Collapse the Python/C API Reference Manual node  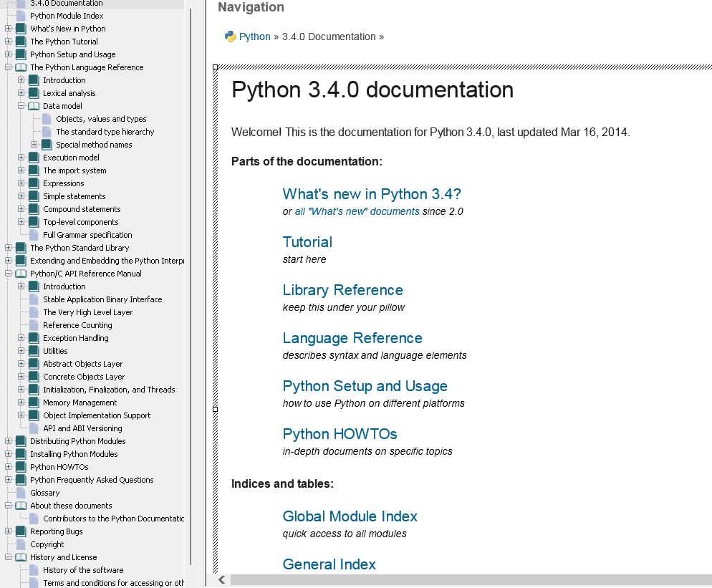8,274
